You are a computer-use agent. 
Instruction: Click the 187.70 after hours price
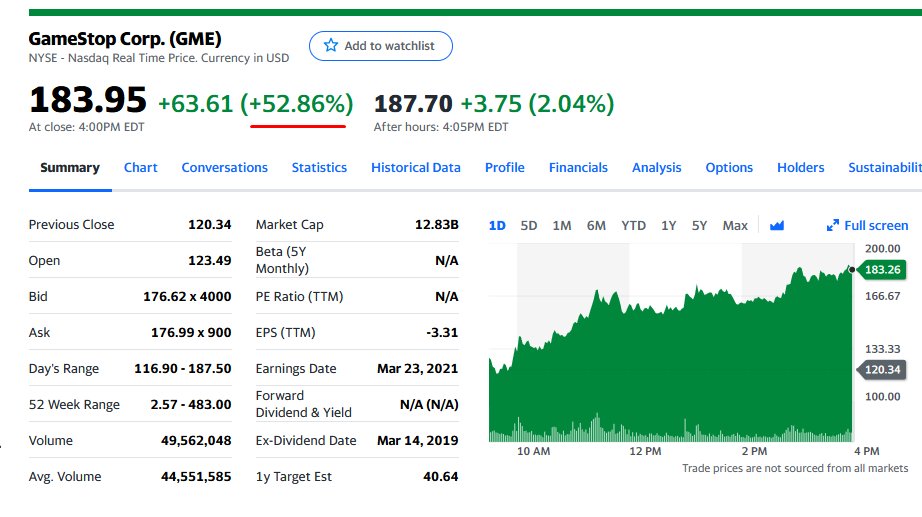tap(413, 104)
